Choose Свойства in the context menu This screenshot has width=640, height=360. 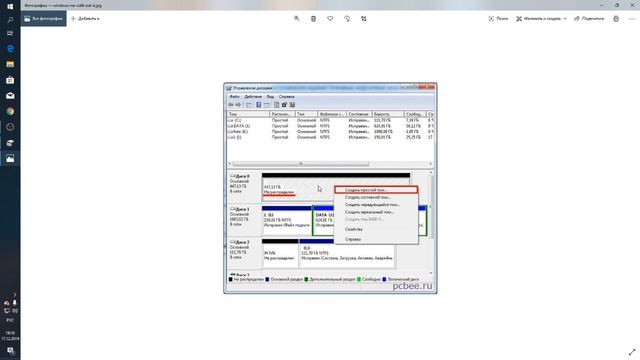pyautogui.click(x=376, y=229)
